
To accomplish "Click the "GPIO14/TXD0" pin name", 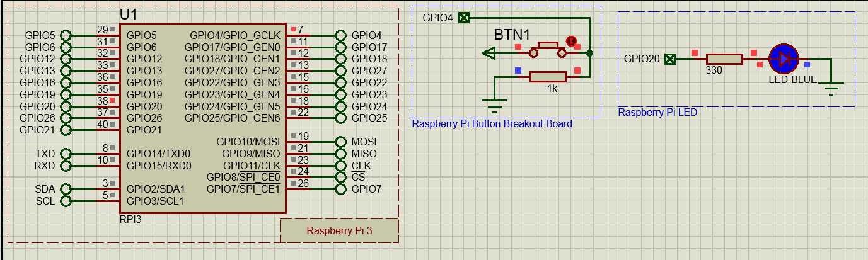I will (158, 154).
